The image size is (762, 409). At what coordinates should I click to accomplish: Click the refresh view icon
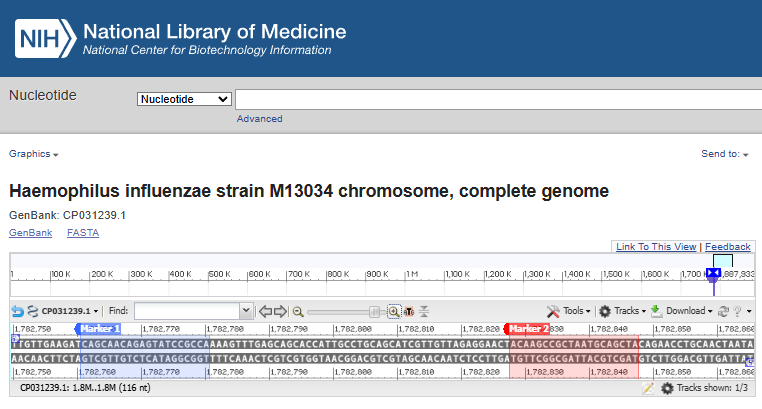pos(723,311)
